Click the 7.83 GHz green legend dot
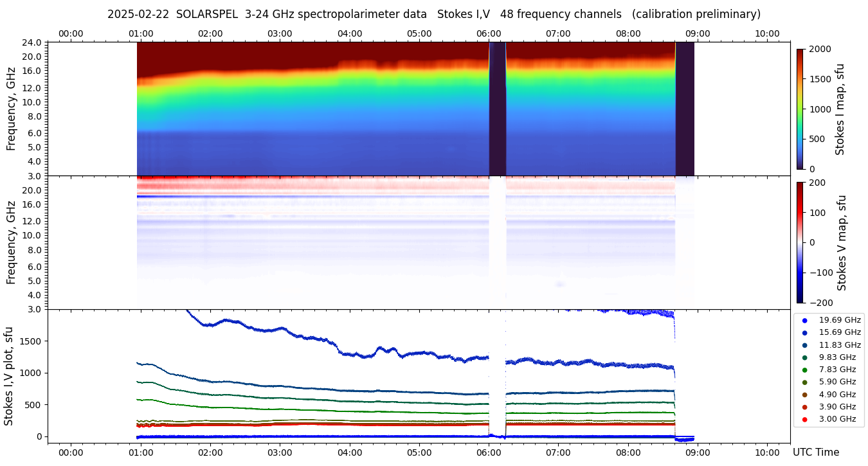868x466 pixels. tap(804, 370)
